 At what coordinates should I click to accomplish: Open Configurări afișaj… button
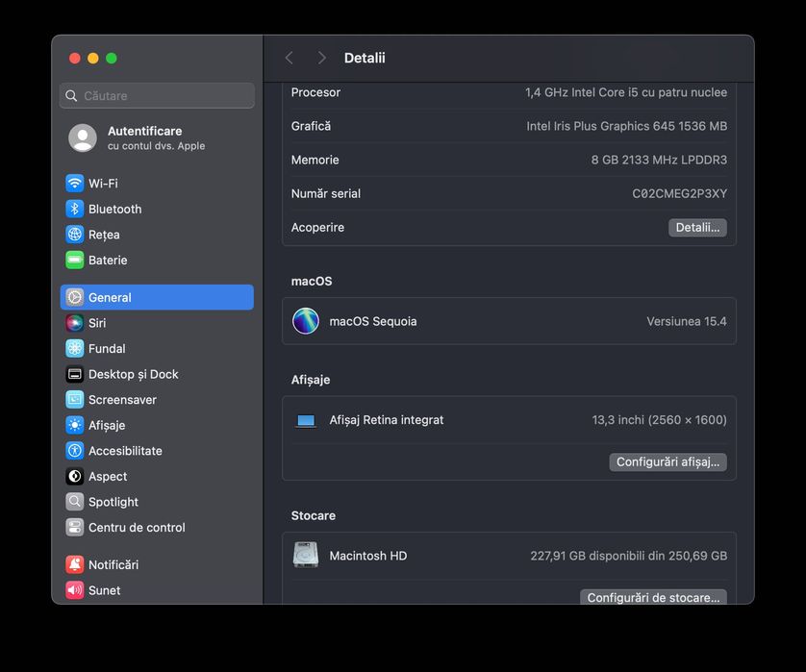[667, 461]
